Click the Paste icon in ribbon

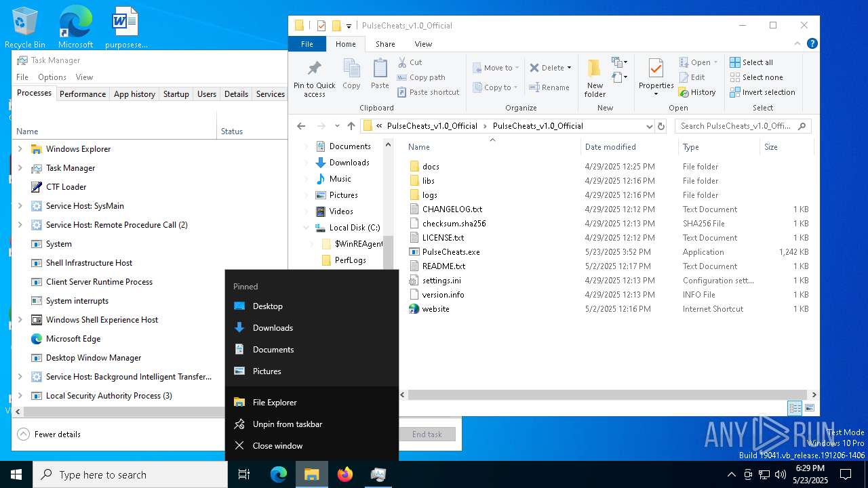(x=380, y=68)
